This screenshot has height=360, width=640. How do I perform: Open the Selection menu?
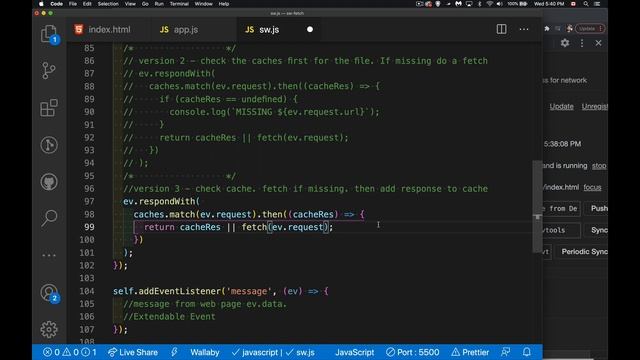click(x=108, y=4)
